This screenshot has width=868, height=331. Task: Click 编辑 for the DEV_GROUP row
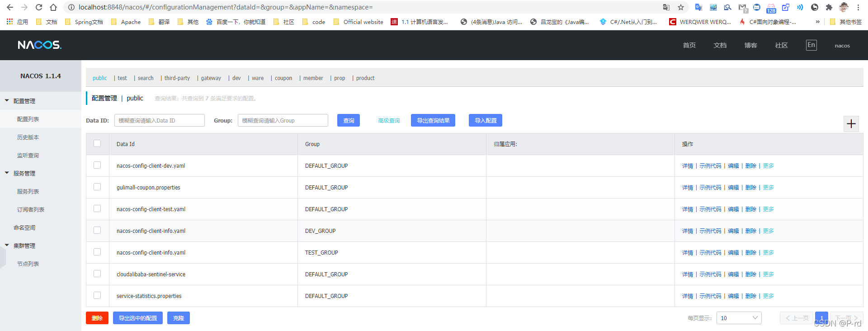click(x=733, y=231)
